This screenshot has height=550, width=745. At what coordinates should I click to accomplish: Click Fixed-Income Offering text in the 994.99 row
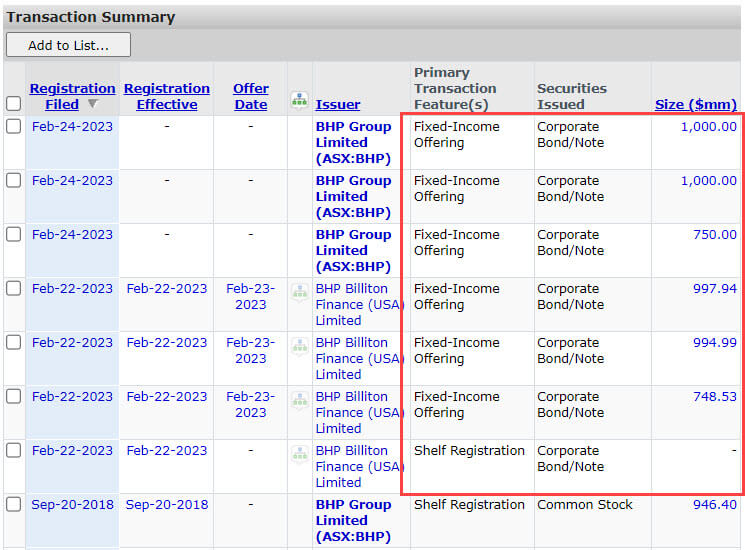(457, 351)
